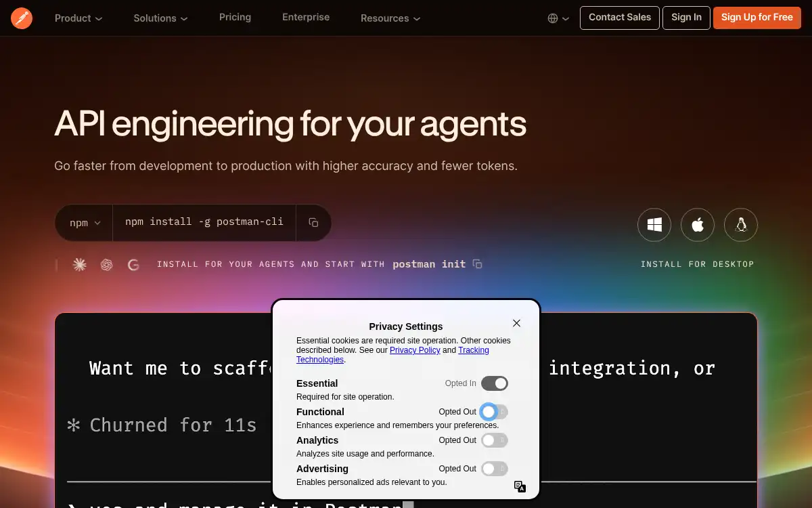Click the INSTALL FOR DESKTOP label
The image size is (812, 508).
697,264
